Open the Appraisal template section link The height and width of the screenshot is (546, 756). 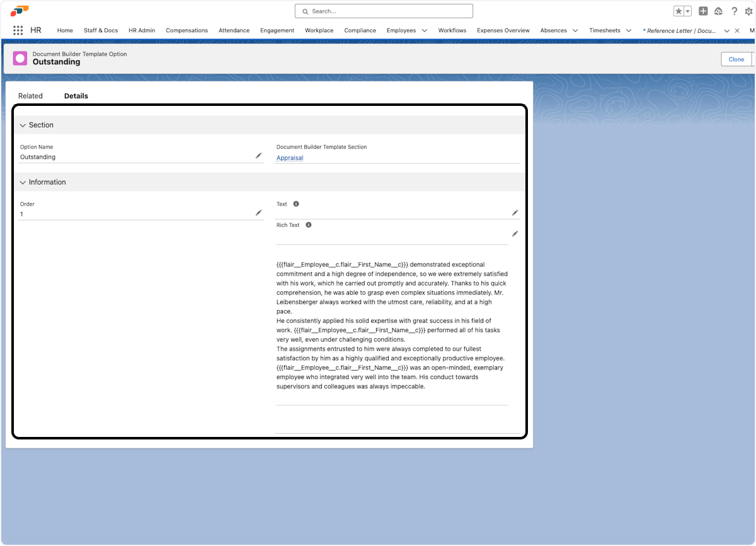pos(290,158)
